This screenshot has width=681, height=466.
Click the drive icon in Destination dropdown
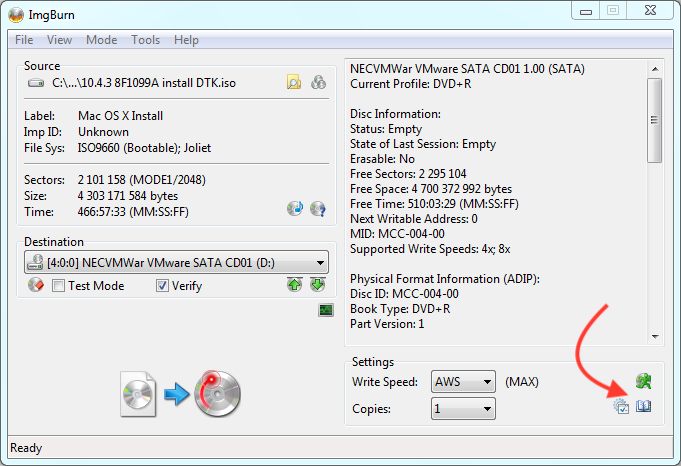35,262
